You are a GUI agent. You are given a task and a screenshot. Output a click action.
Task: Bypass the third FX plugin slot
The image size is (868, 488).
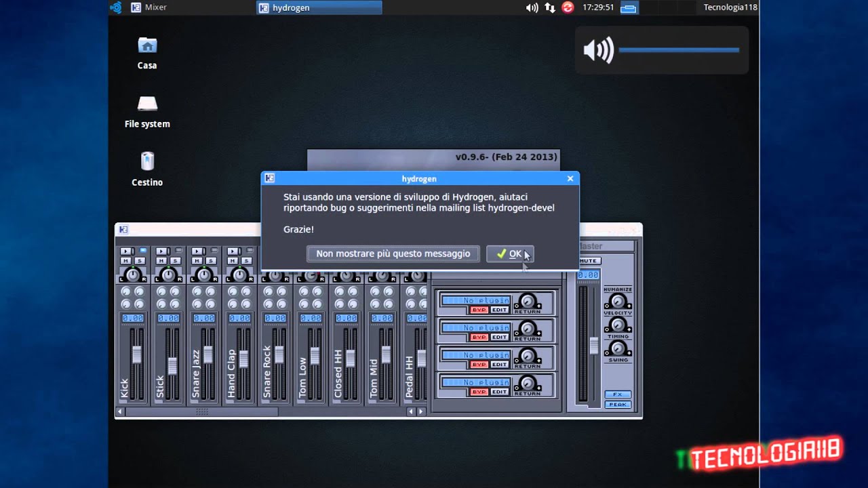479,365
